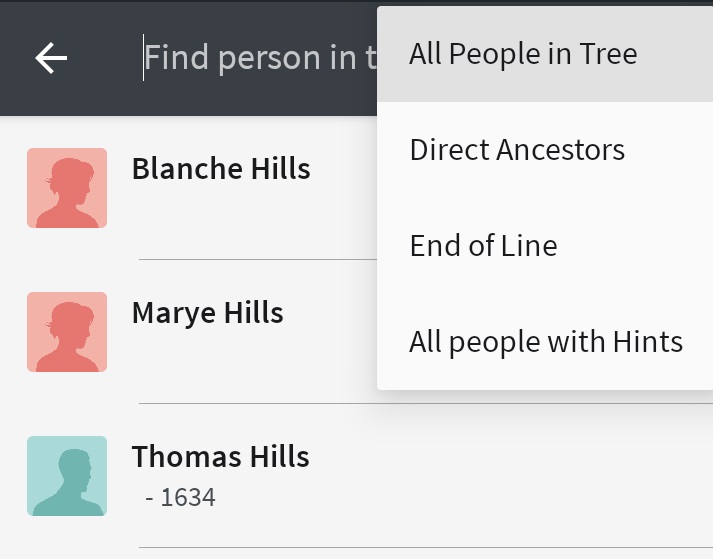Click Blanche Hills' female silhouette avatar
Viewport: 713px width, 559px height.
pos(67,188)
